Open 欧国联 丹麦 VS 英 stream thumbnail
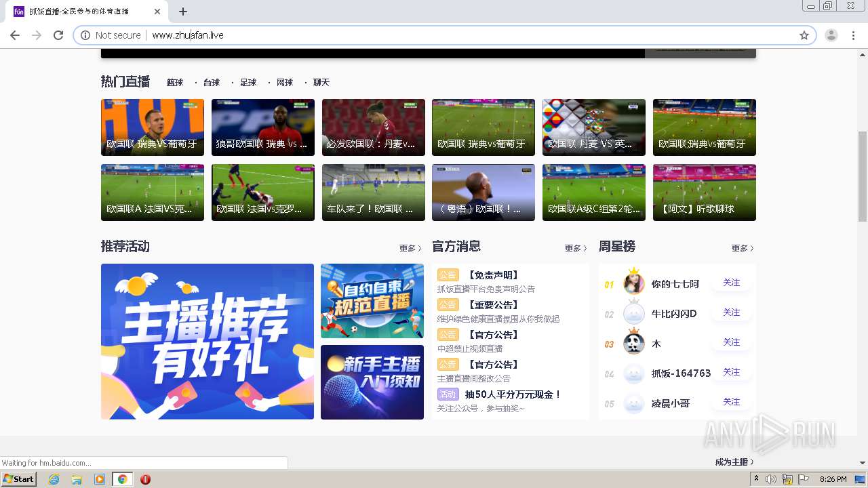 tap(594, 127)
